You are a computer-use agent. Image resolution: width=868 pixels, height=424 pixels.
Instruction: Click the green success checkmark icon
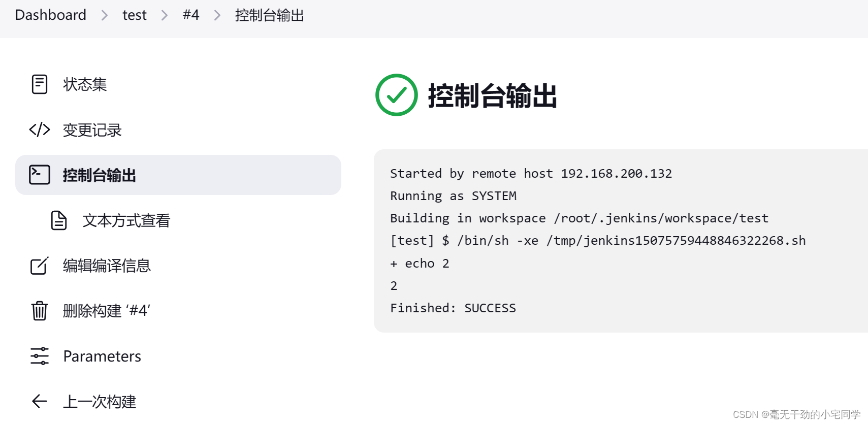[x=396, y=95]
